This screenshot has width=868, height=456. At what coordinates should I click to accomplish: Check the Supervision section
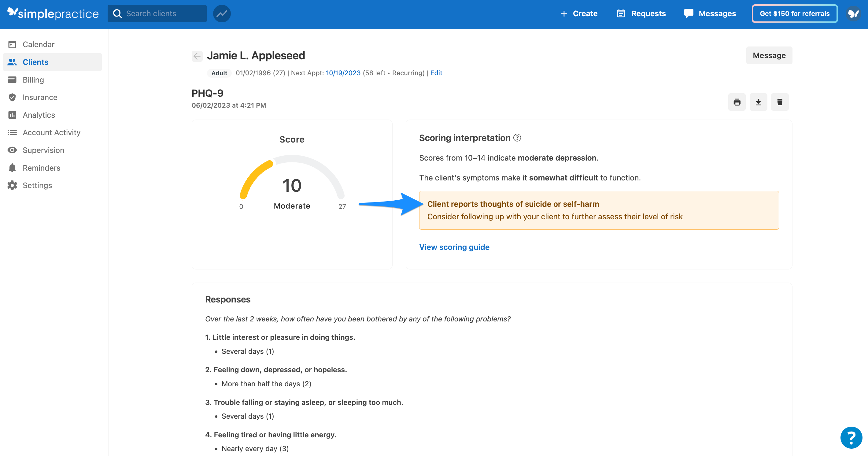click(43, 150)
